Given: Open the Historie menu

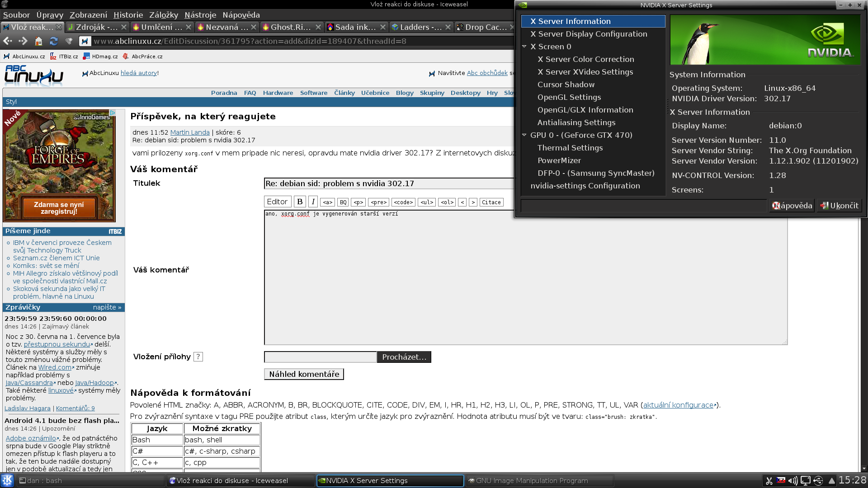Looking at the screenshot, I should 128,15.
